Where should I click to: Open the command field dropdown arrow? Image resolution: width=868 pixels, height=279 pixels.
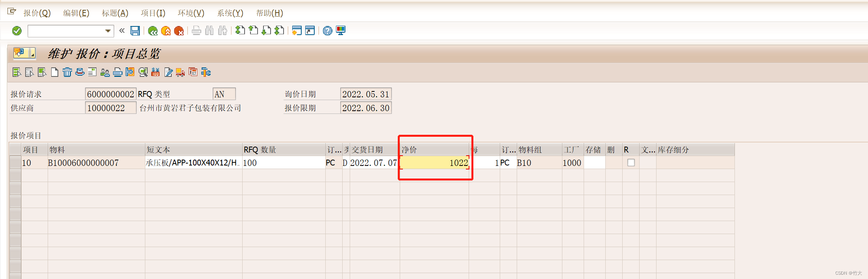tap(108, 31)
